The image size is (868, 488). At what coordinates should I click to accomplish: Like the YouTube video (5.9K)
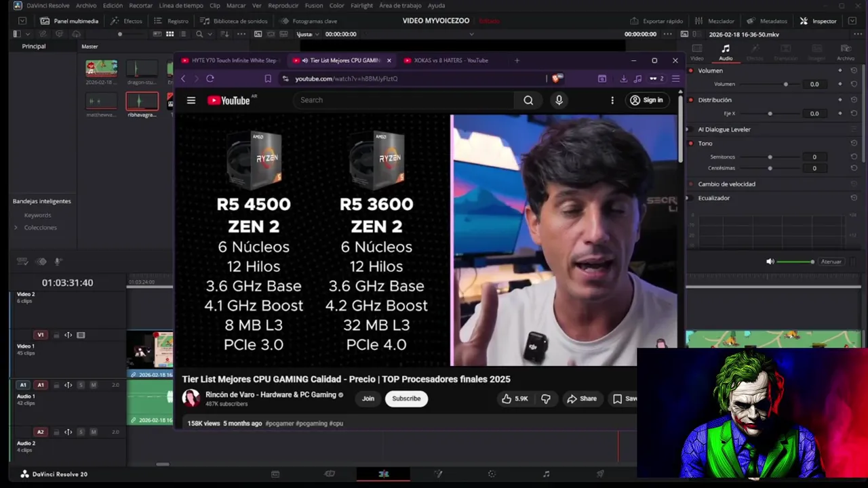click(515, 399)
